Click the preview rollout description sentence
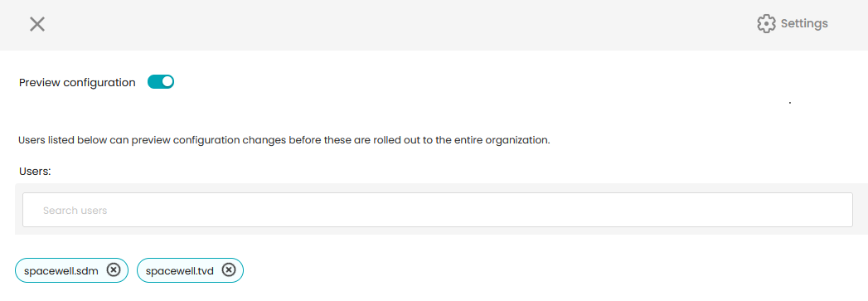Screen dimensions: 868x301 click(284, 140)
